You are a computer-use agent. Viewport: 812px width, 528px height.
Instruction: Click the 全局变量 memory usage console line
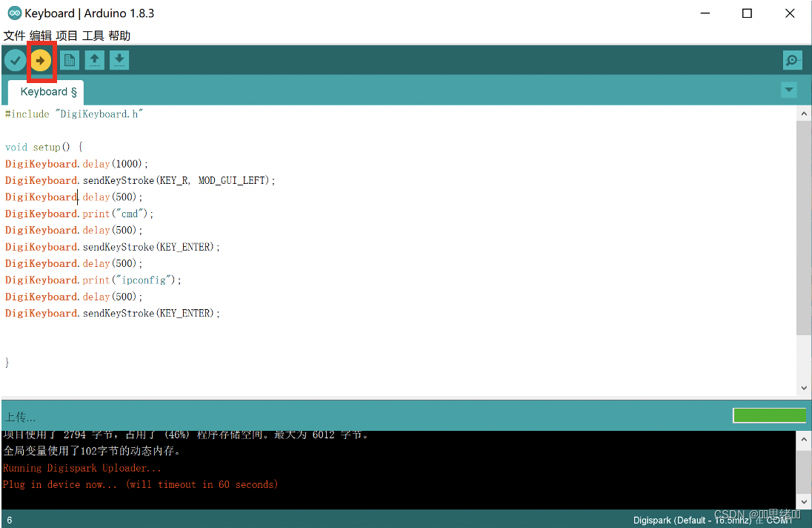click(x=92, y=451)
